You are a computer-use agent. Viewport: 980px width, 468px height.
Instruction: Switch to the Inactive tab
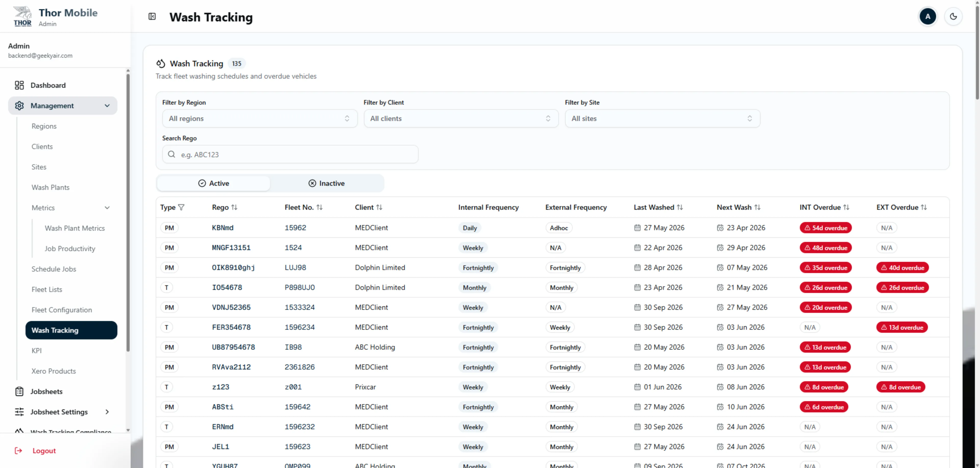326,183
